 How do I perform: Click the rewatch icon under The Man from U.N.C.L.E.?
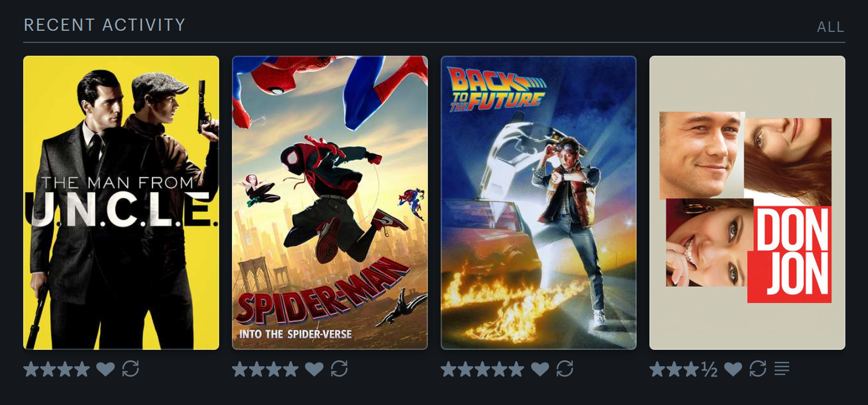click(130, 369)
